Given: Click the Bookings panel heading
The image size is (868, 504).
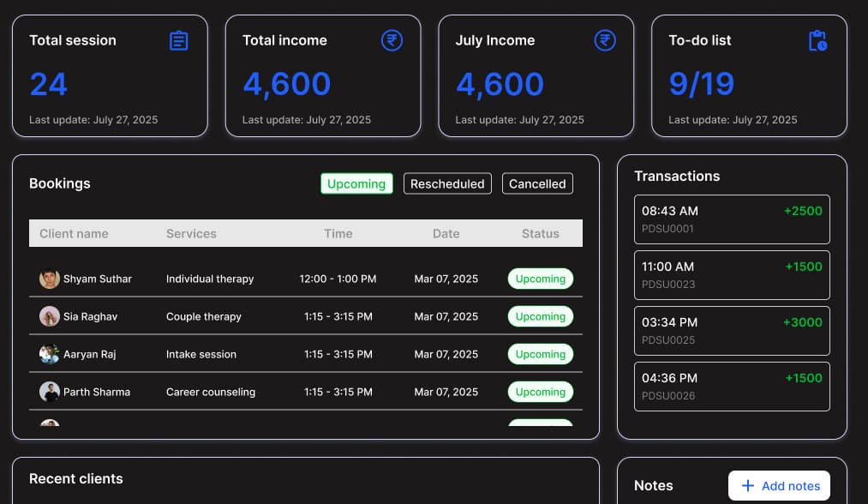Looking at the screenshot, I should pos(60,184).
